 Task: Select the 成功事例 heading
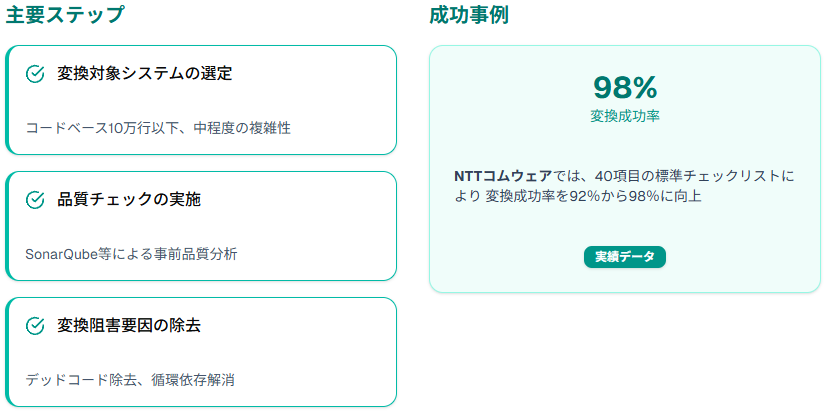[x=469, y=15]
